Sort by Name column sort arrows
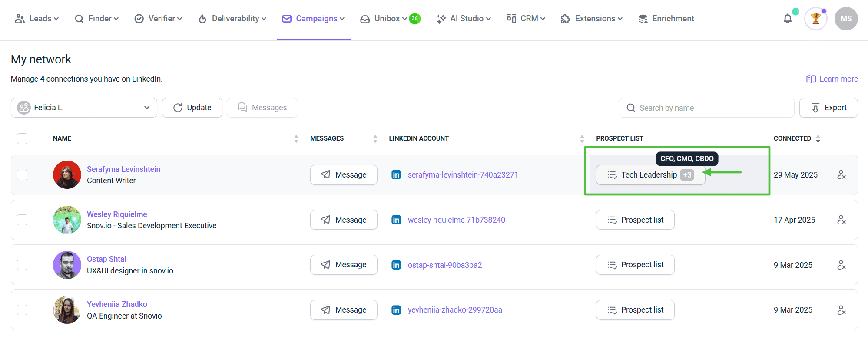 click(x=296, y=139)
